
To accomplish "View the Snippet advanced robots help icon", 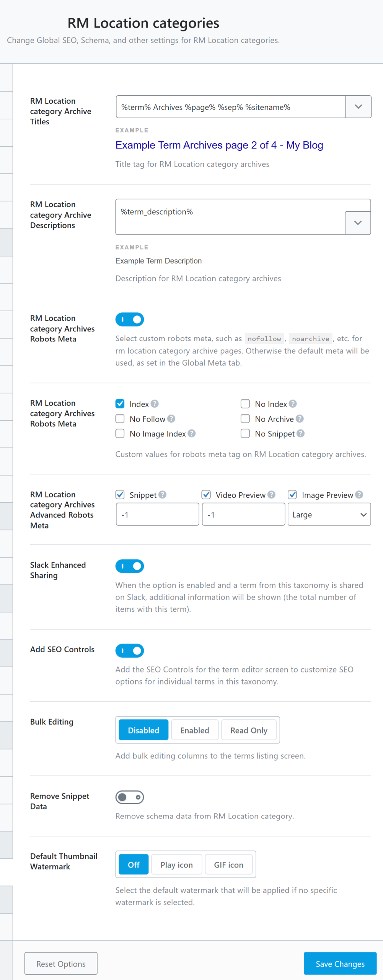I will [163, 495].
